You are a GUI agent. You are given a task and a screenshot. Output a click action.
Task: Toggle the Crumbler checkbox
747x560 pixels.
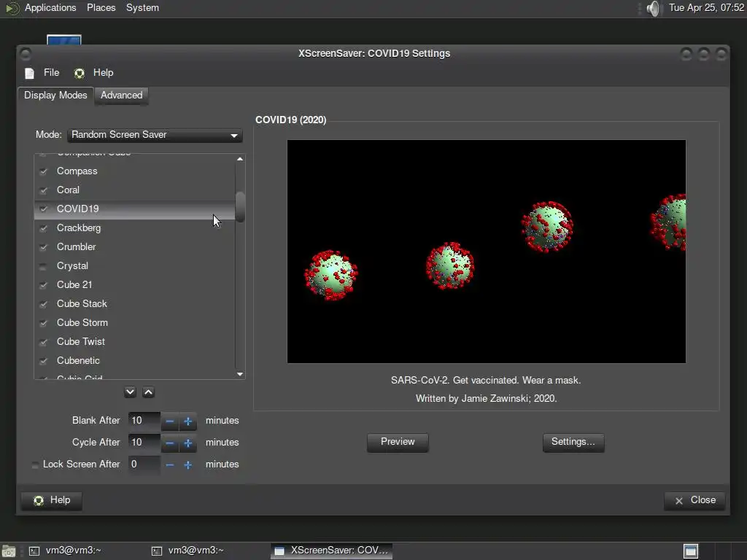pyautogui.click(x=43, y=247)
